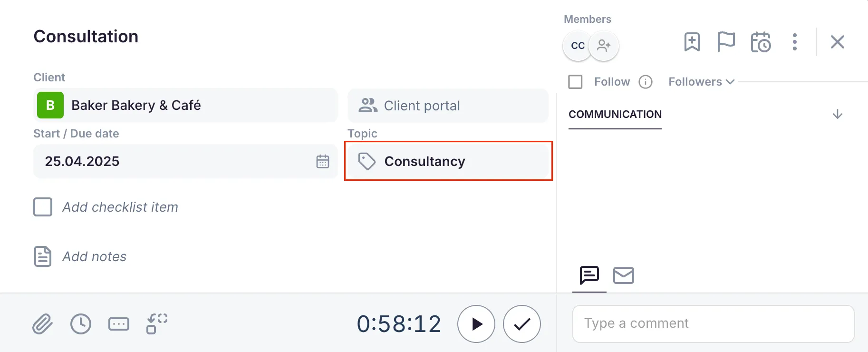
Task: Select the COMMUNICATION tab
Action: coord(615,115)
